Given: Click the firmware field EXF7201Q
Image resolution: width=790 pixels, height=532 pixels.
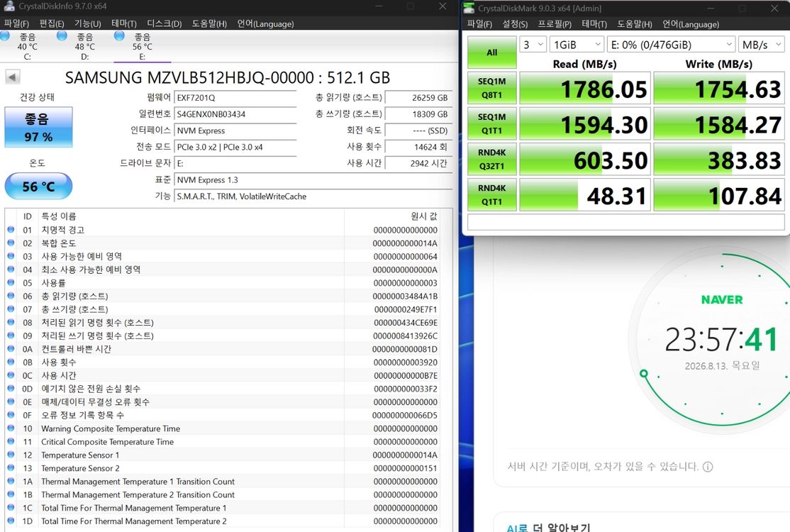Looking at the screenshot, I should click(235, 98).
